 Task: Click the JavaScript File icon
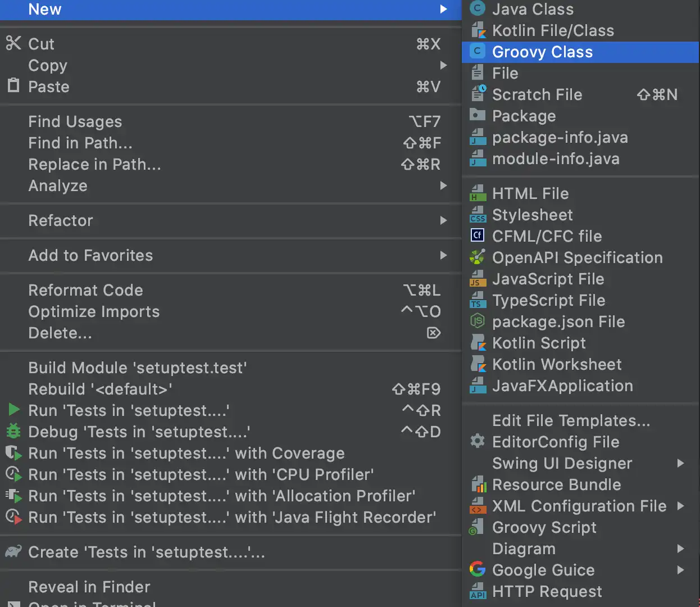pyautogui.click(x=478, y=279)
